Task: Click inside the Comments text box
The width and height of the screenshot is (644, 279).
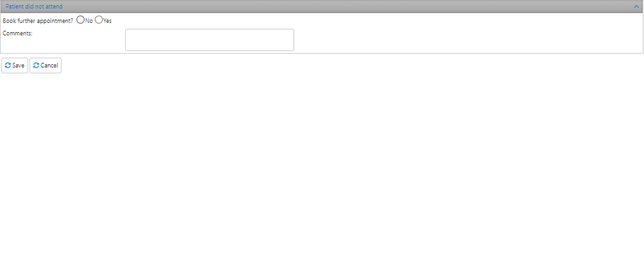Action: [x=210, y=40]
